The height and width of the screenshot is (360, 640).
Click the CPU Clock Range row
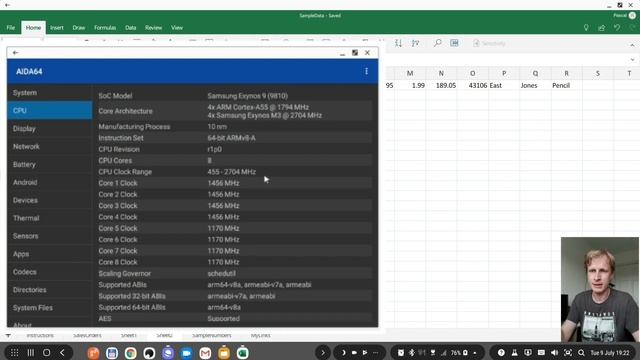tap(235, 172)
